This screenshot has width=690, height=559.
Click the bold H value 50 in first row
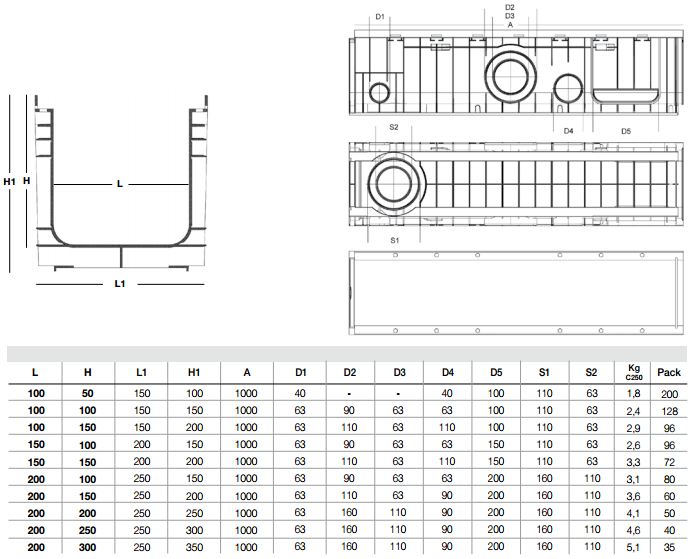point(88,394)
